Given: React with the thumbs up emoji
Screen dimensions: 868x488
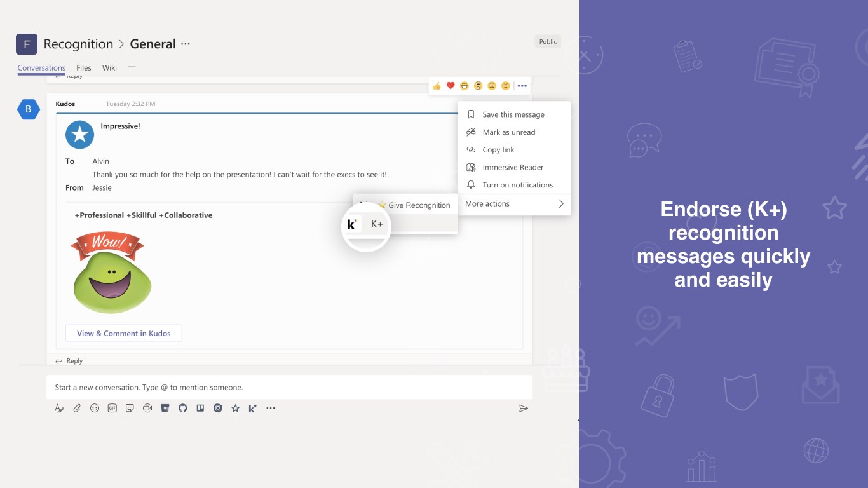Looking at the screenshot, I should pyautogui.click(x=437, y=86).
